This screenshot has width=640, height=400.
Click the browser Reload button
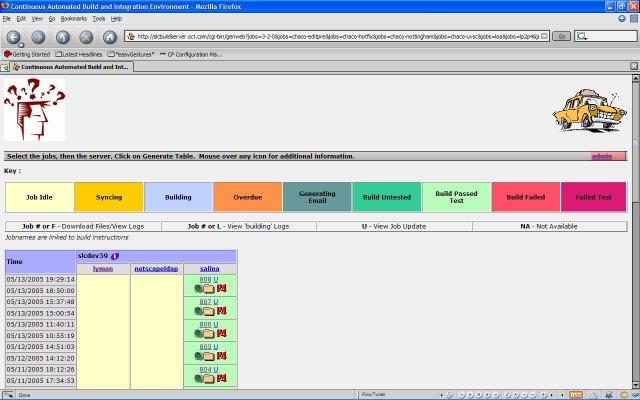[x=62, y=36]
